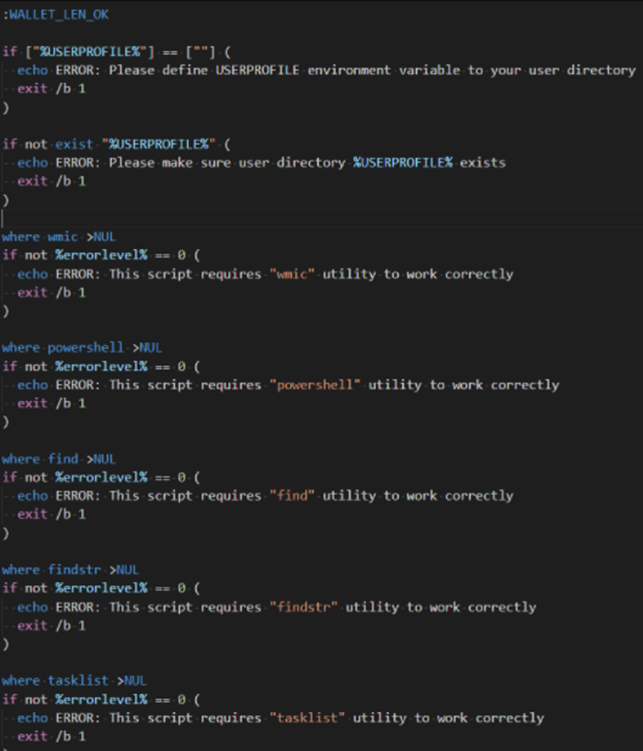Viewport: 643px width, 751px height.
Task: Click >NUL after where find
Action: click(x=101, y=459)
